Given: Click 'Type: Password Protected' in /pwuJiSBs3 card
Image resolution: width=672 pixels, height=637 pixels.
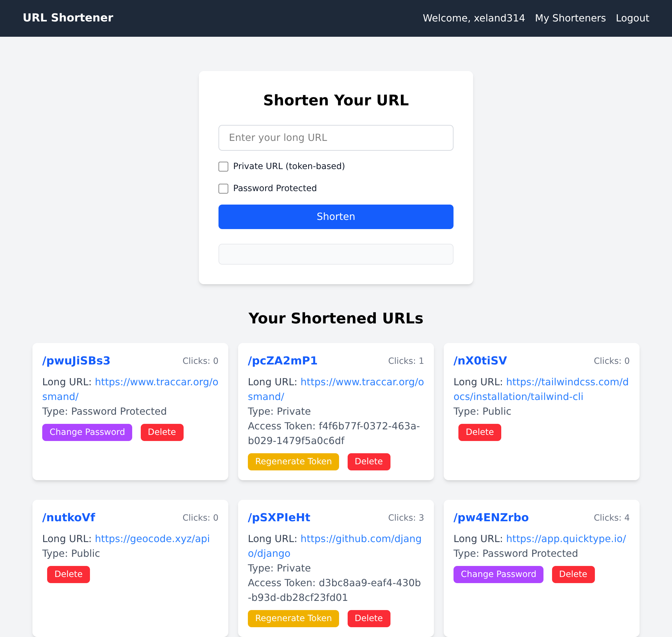Looking at the screenshot, I should [104, 412].
